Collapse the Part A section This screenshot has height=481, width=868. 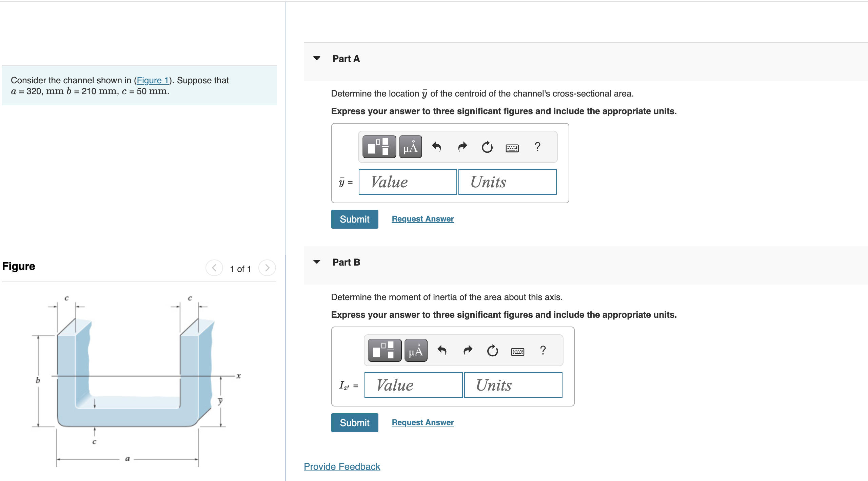317,58
